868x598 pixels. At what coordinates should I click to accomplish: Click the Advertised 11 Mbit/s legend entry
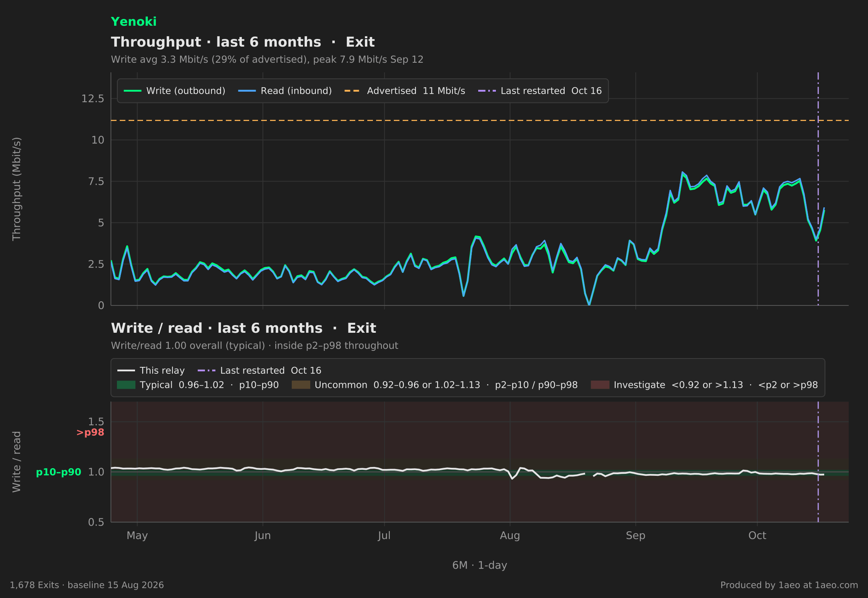click(x=405, y=91)
